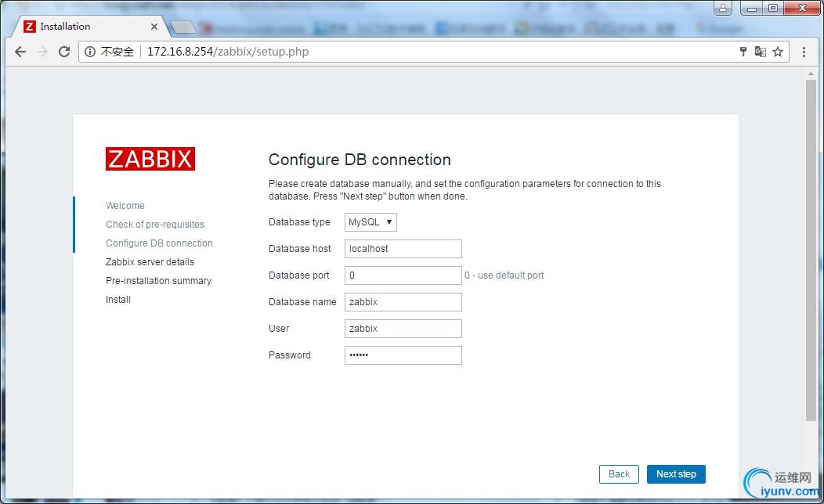Click the 'Configure DB connection' heading
The width and height of the screenshot is (824, 504).
(x=360, y=160)
